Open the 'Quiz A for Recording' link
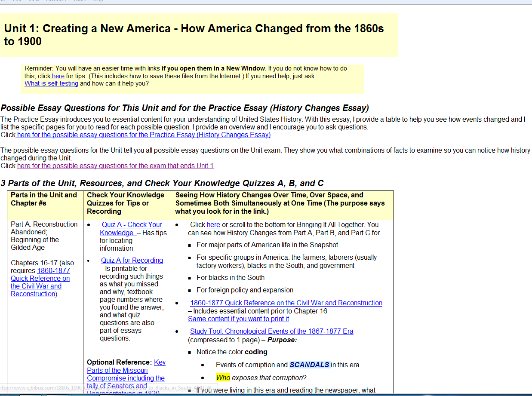532x396 pixels. point(132,260)
